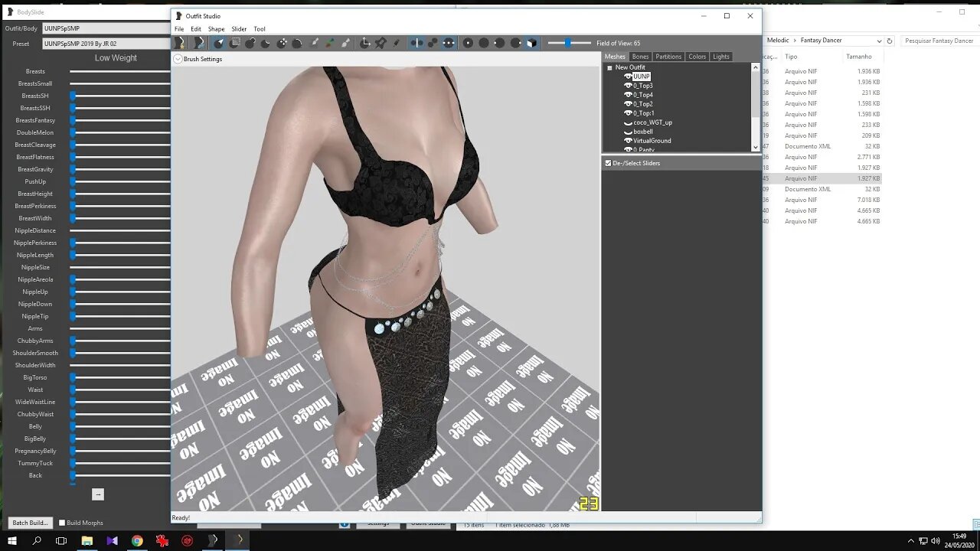Select the Move brush tool icon

(282, 43)
